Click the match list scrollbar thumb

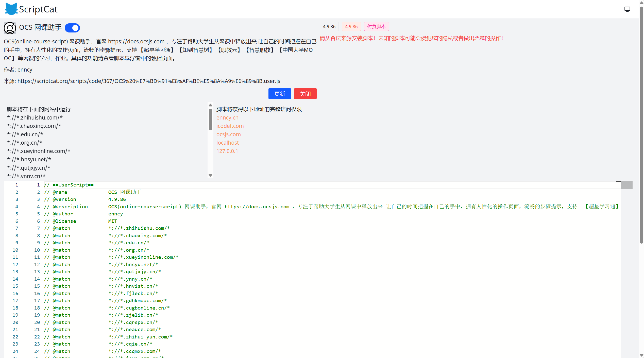210,119
